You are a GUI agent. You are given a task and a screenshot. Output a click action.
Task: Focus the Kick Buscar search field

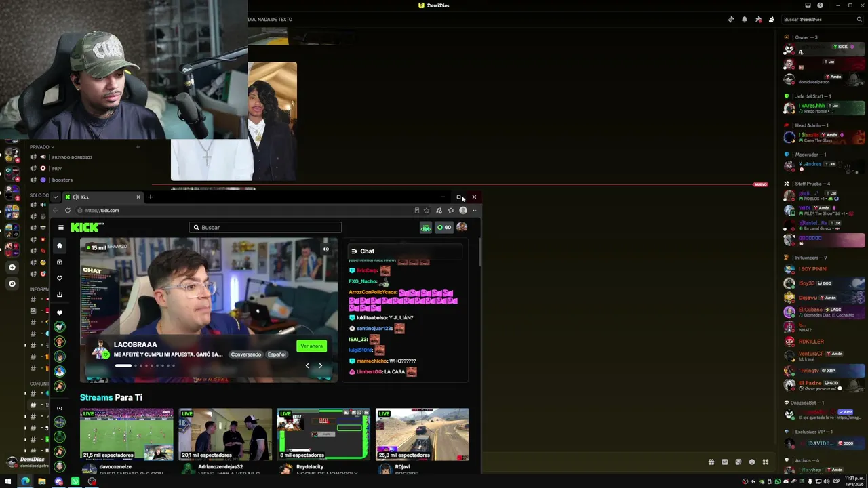[265, 228]
